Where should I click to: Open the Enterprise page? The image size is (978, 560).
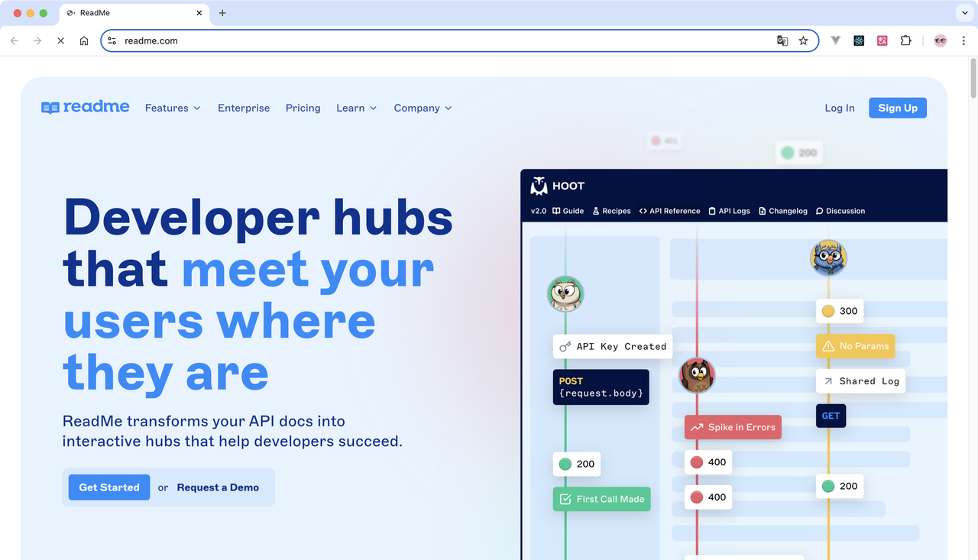coord(244,108)
